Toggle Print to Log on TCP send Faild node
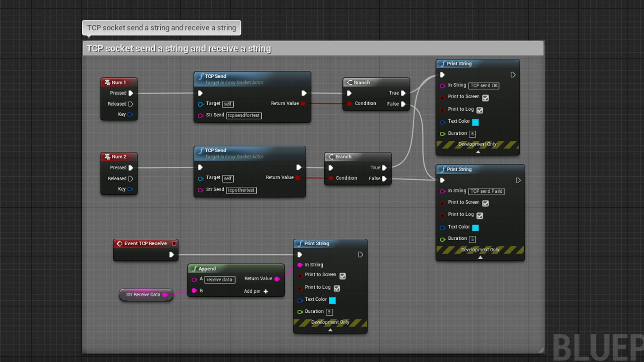This screenshot has height=362, width=644. (480, 216)
